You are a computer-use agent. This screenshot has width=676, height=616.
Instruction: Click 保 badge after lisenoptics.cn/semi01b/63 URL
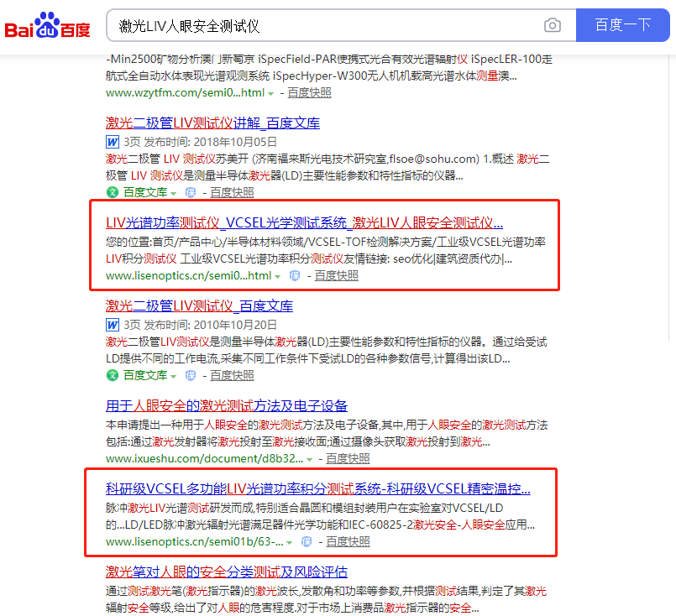pyautogui.click(x=307, y=542)
